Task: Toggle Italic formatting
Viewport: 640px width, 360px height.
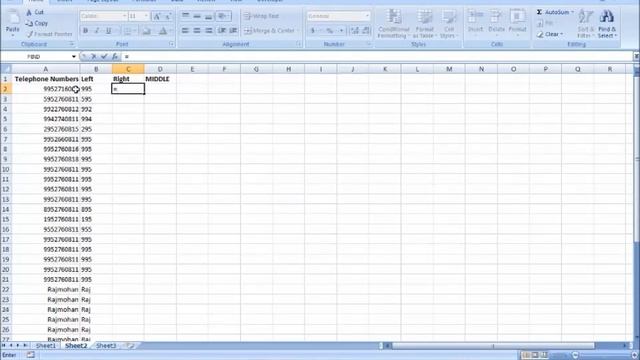Action: pos(97,31)
